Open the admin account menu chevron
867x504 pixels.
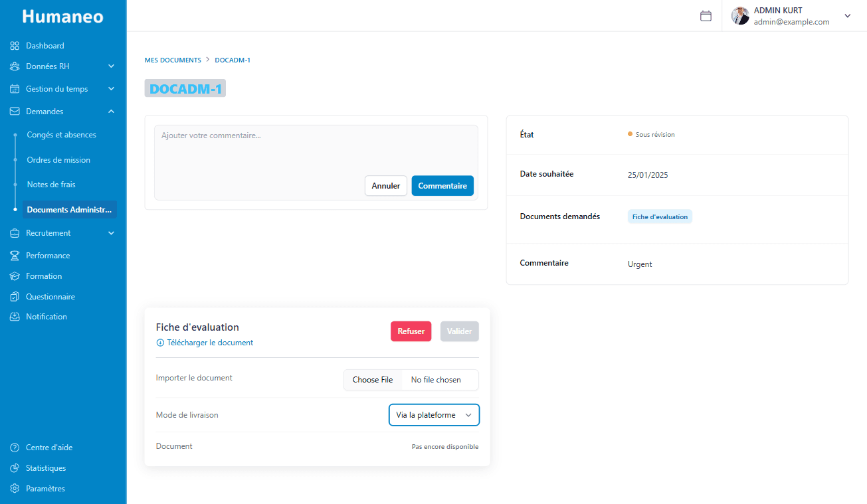(x=848, y=15)
